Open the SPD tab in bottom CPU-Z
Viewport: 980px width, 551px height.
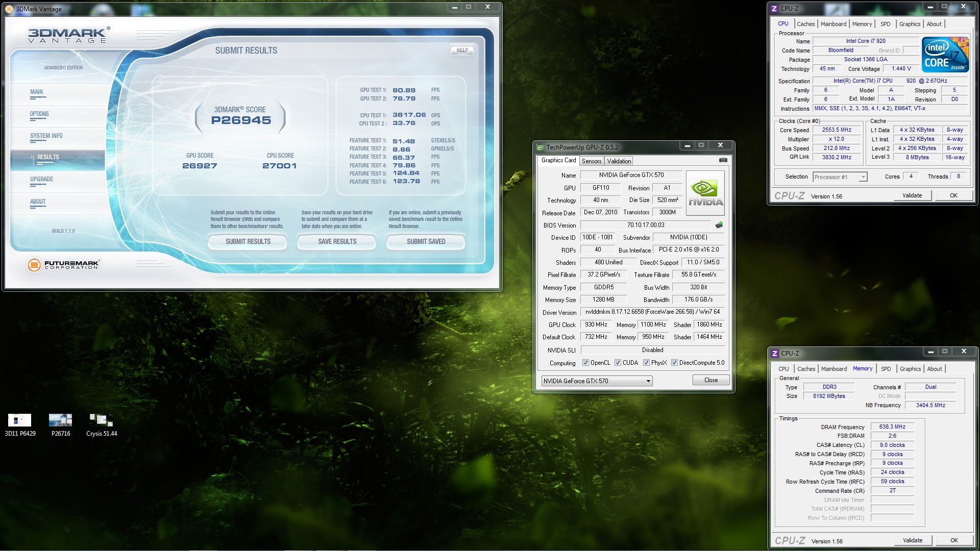[886, 369]
